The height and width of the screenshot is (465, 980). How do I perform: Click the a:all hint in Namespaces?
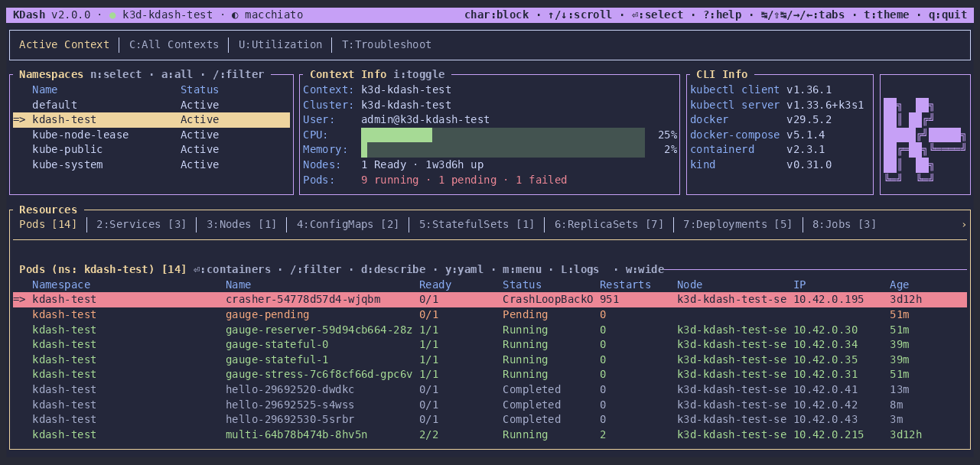coord(177,74)
